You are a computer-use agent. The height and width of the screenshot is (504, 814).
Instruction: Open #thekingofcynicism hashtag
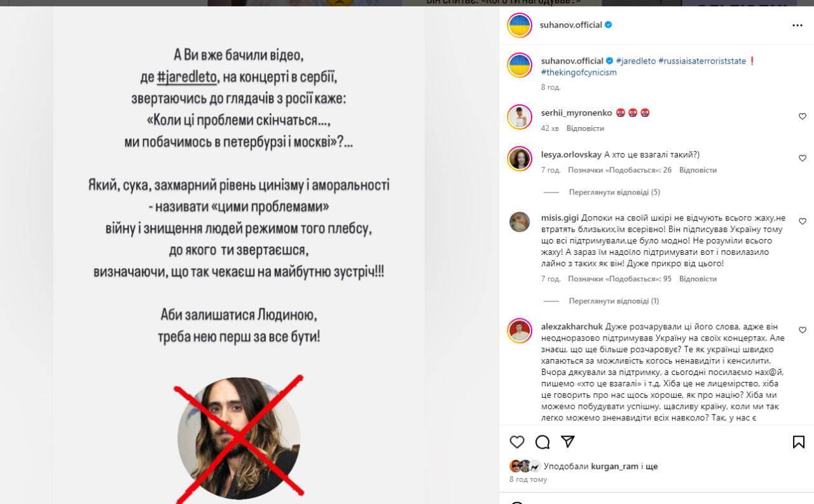(x=579, y=72)
